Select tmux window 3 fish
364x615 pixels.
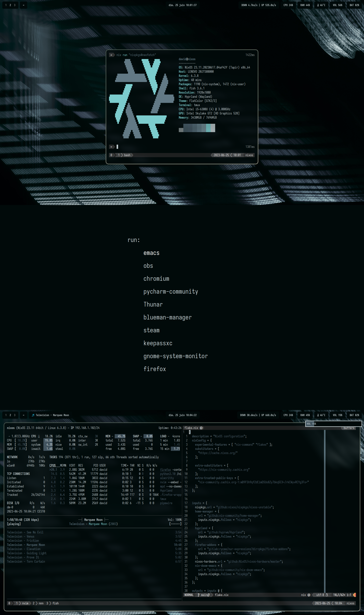coord(53,603)
